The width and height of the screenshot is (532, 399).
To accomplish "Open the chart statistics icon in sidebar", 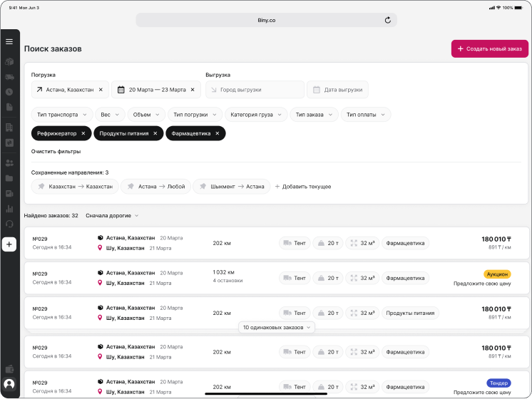I will tap(9, 209).
